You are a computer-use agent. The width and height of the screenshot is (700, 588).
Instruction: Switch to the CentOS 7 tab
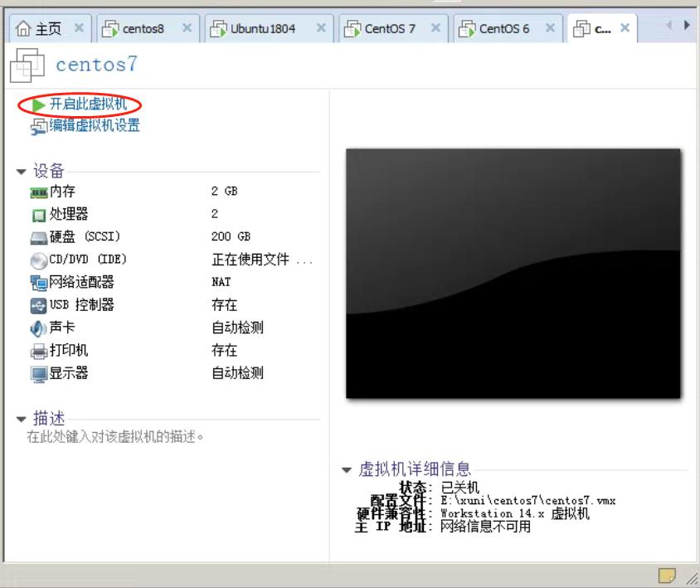coord(393,29)
